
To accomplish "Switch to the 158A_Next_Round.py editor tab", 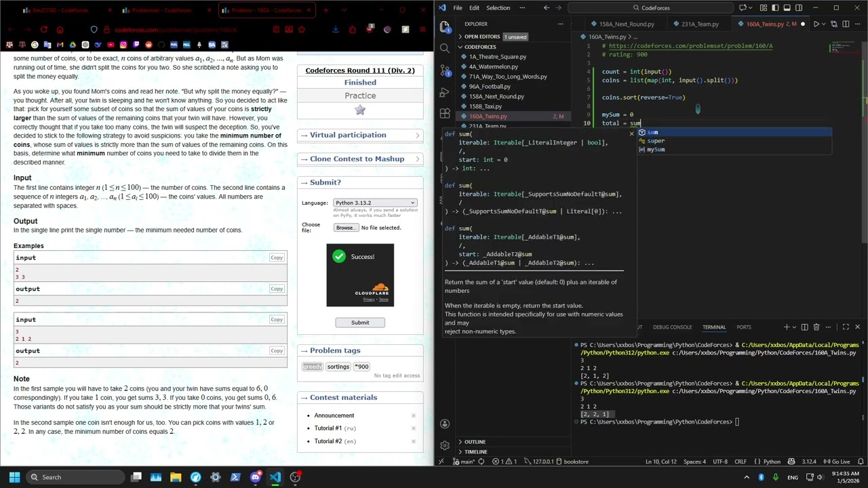I will coord(627,24).
